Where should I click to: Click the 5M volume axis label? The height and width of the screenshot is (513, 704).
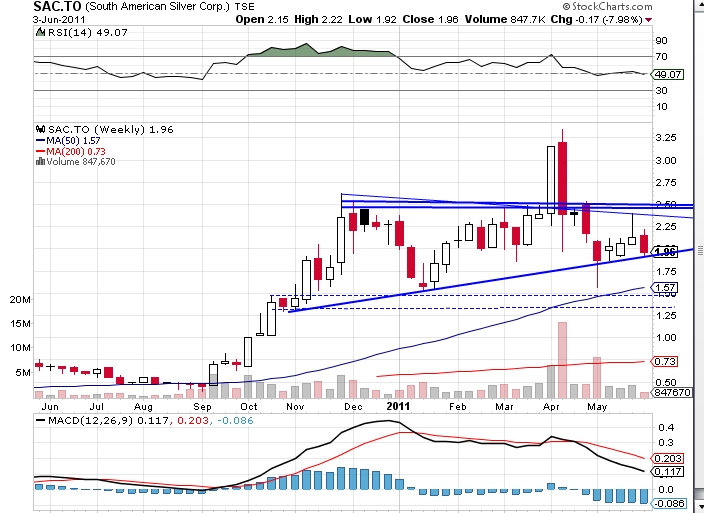pyautogui.click(x=23, y=373)
